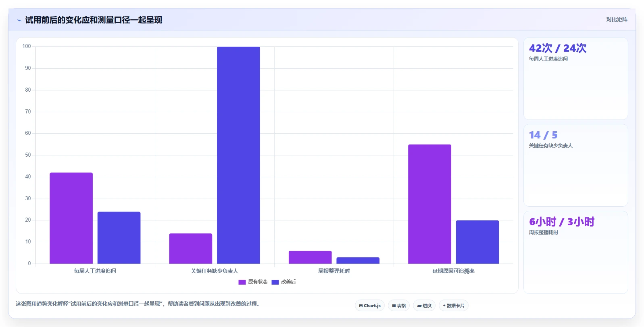Image resolution: width=644 pixels, height=327 pixels.
Task: Open the 6小时 / 3小时 data card
Action: [575, 252]
